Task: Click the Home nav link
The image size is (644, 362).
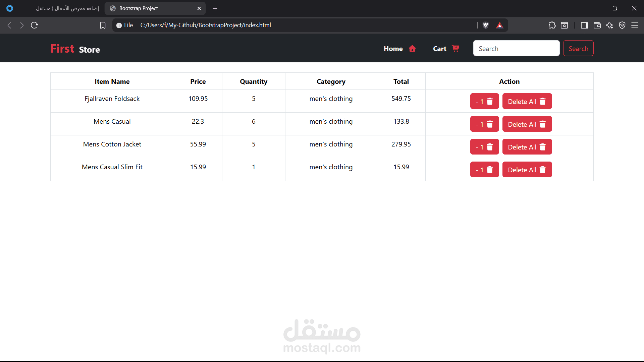Action: (393, 49)
